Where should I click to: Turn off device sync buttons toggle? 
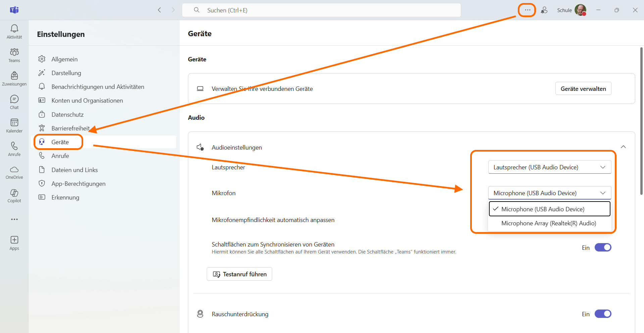coord(603,247)
